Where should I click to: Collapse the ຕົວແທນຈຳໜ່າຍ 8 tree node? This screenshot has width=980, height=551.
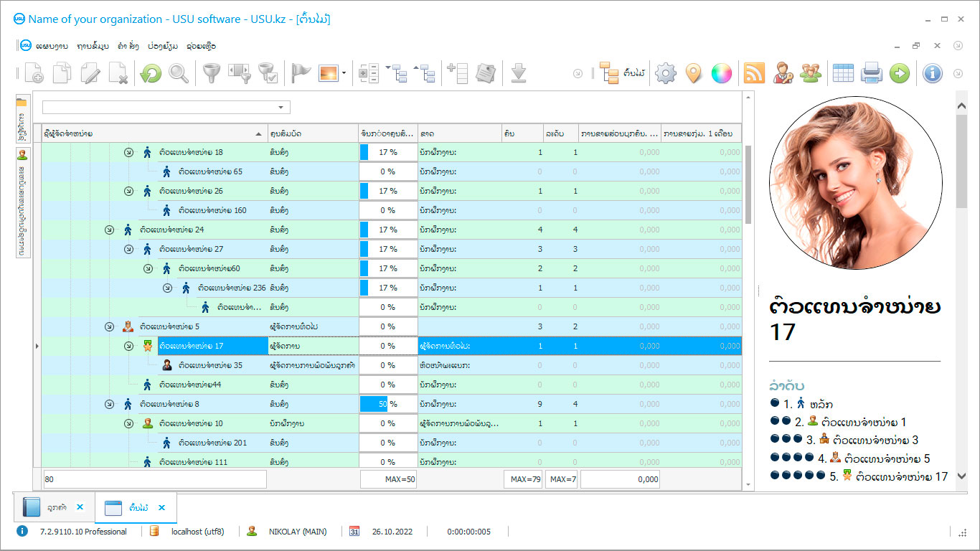pyautogui.click(x=109, y=404)
